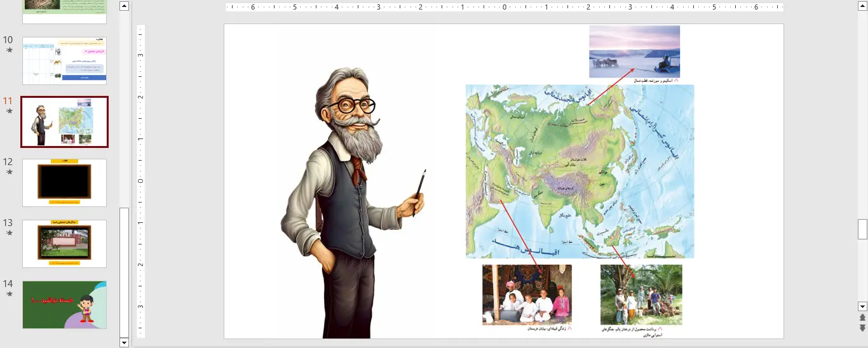This screenshot has height=348, width=868.
Task: Click the animation star under slide 14
Action: tap(9, 294)
